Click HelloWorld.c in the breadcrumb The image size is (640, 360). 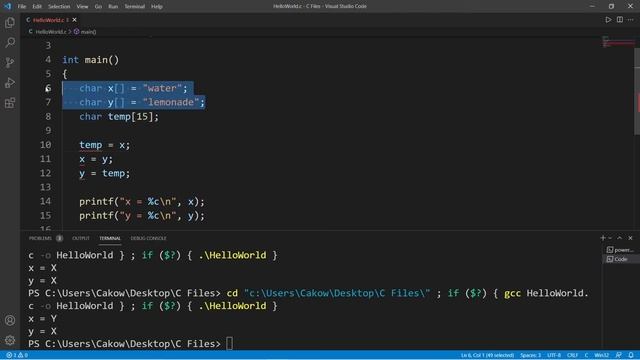pos(51,31)
